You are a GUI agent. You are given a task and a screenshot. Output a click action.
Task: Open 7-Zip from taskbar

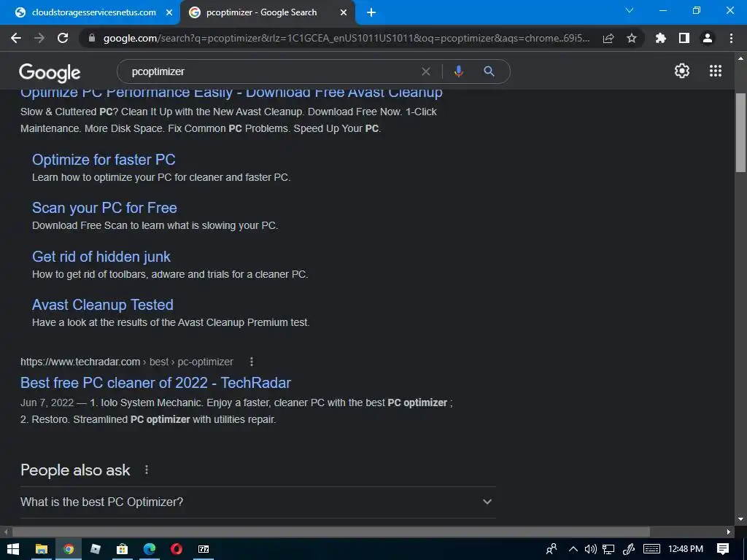coord(204,549)
